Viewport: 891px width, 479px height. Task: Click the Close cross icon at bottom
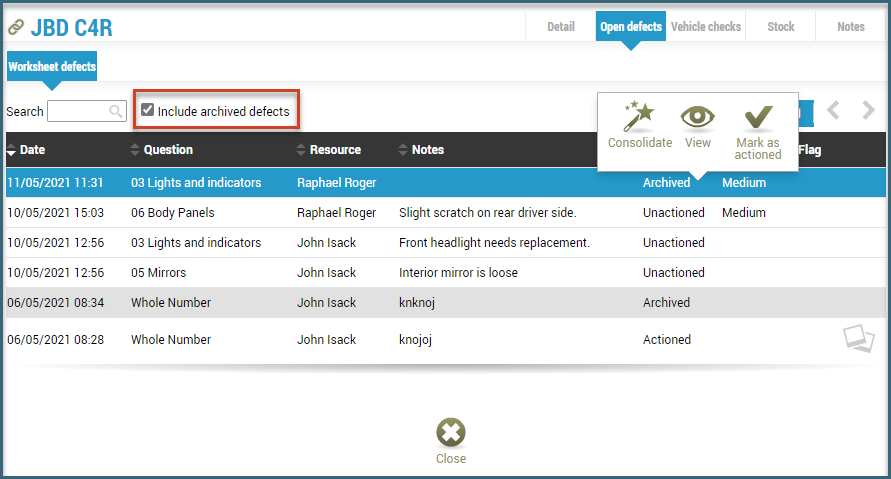[451, 432]
